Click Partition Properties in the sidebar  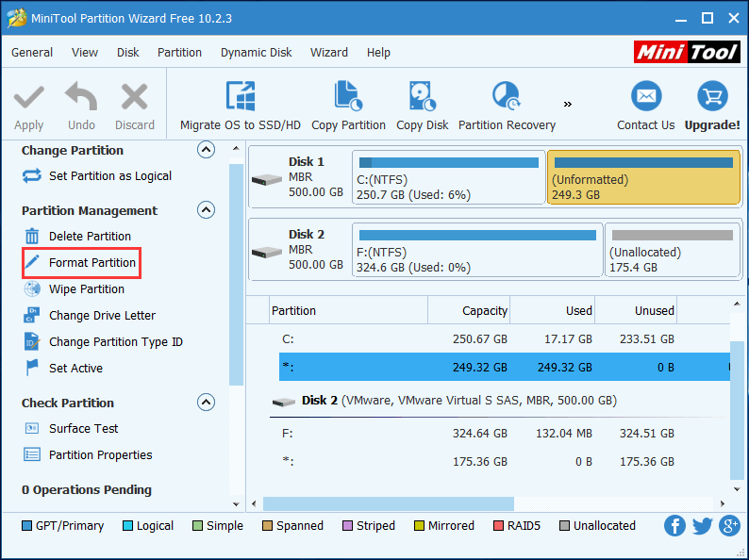(100, 455)
